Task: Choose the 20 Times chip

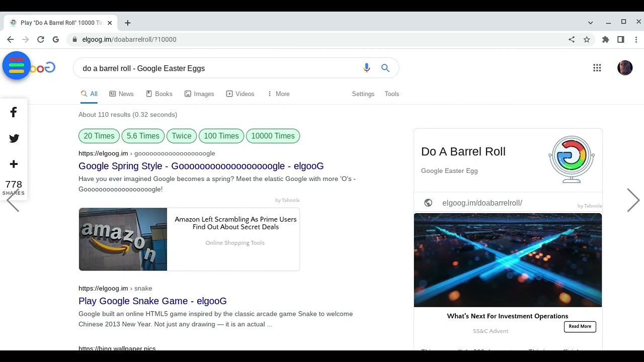Action: [99, 136]
